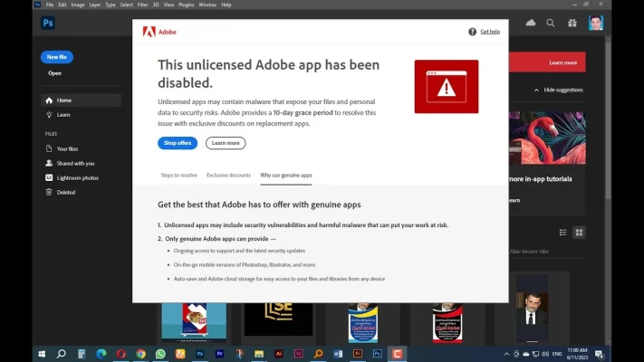This screenshot has height=362, width=644.
Task: Click the gift box What's New icon
Action: (572, 23)
